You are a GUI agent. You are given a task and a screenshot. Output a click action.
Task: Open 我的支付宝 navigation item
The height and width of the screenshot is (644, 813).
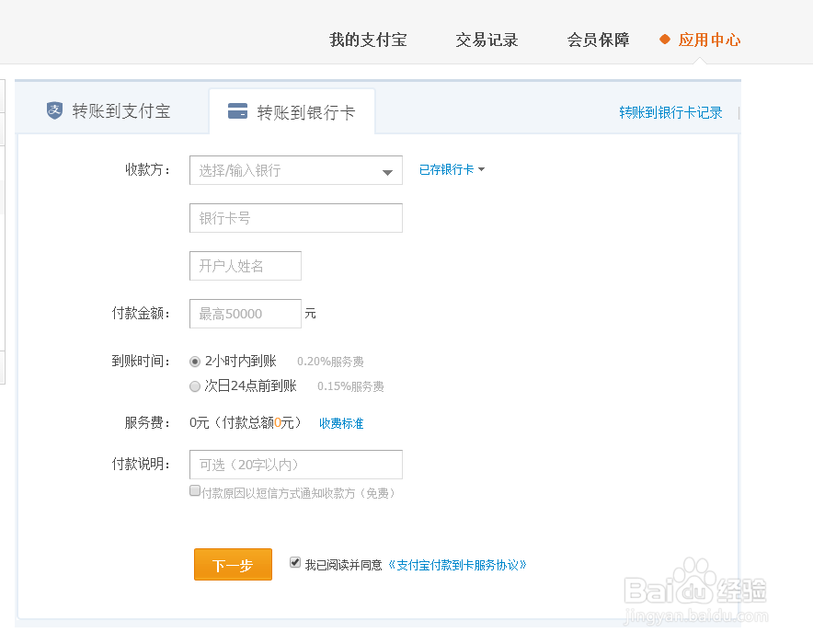pyautogui.click(x=368, y=40)
